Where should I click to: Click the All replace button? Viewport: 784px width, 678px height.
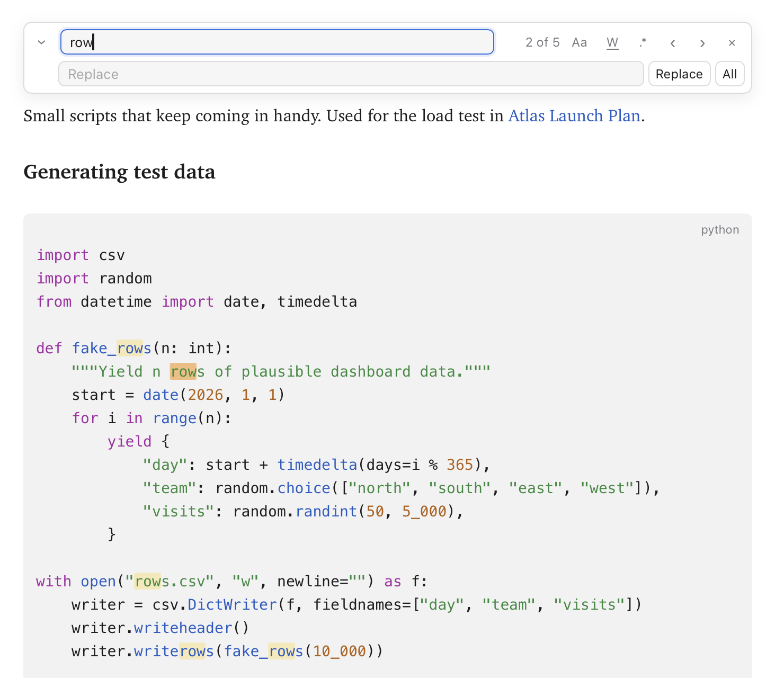[x=729, y=74]
